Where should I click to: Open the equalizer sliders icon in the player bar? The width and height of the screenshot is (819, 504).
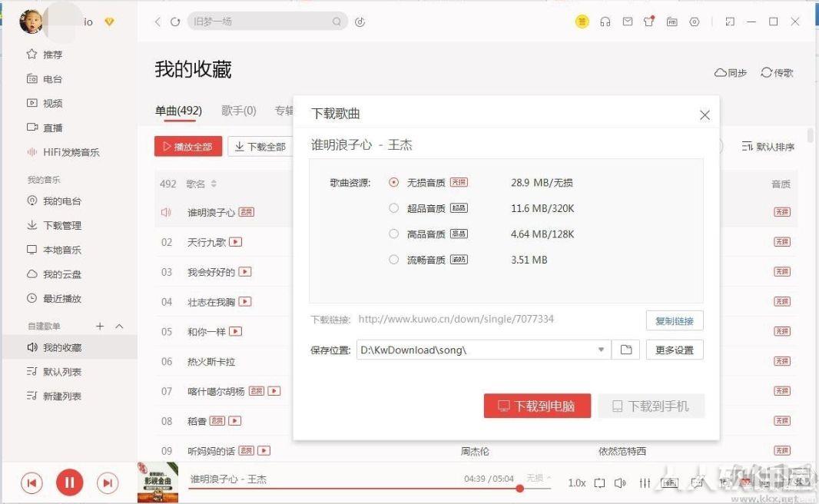pyautogui.click(x=645, y=482)
